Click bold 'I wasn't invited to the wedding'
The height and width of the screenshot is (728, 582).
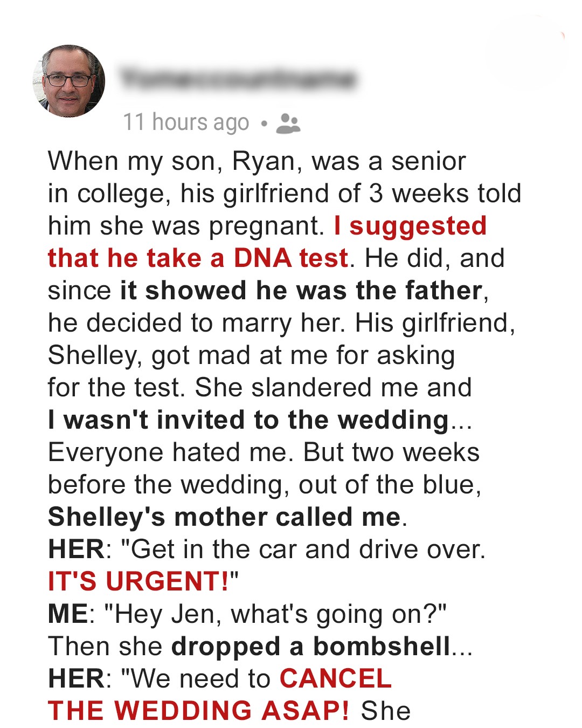248,420
